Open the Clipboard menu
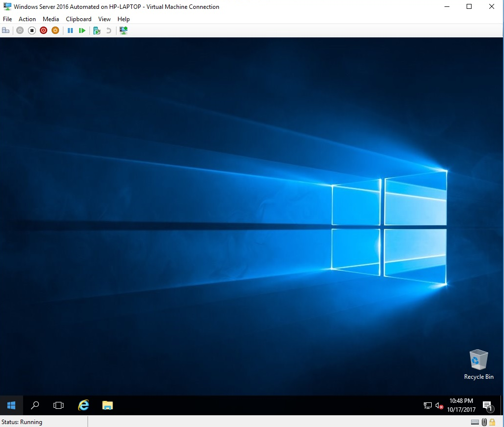Viewport: 504px width, 427px height. 79,19
